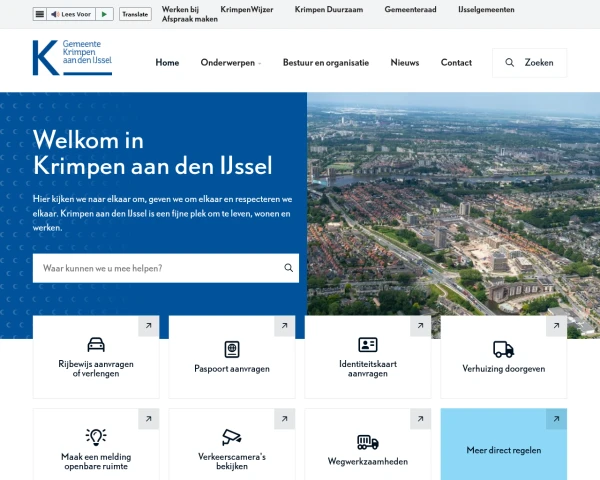
Task: Click the magnifier icon in the hero search box
Action: tap(289, 268)
